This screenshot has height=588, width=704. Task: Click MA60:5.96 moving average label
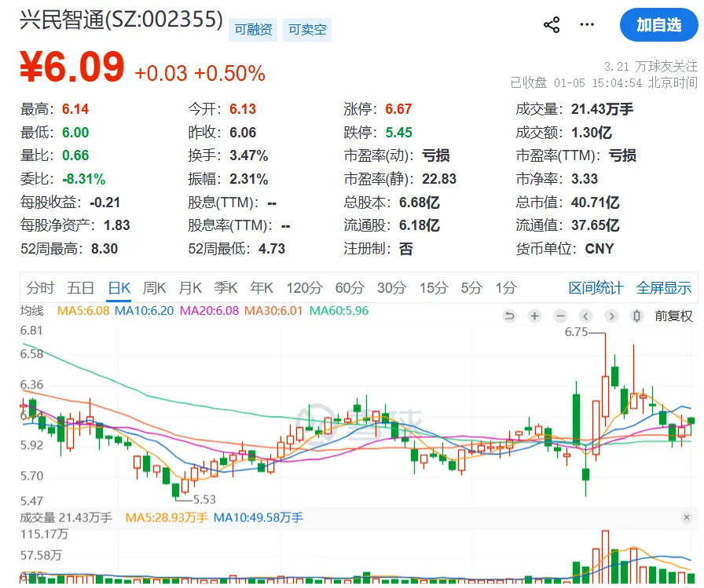coord(339,310)
